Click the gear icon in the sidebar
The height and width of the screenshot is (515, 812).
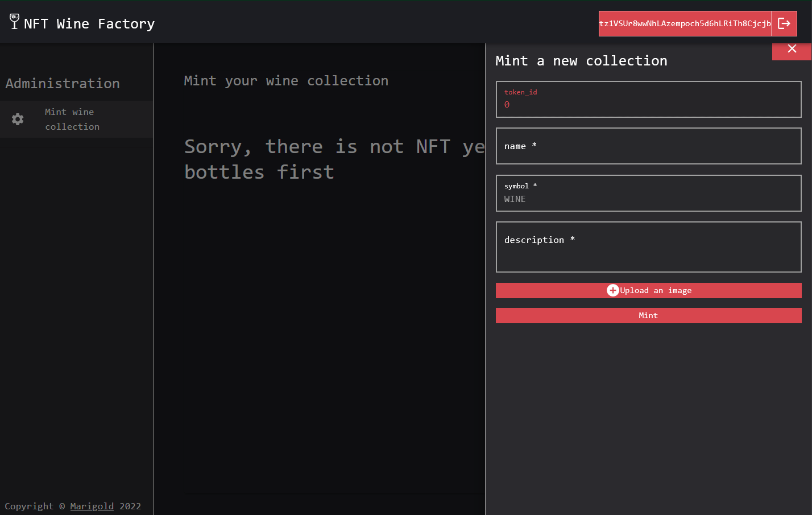pos(18,119)
